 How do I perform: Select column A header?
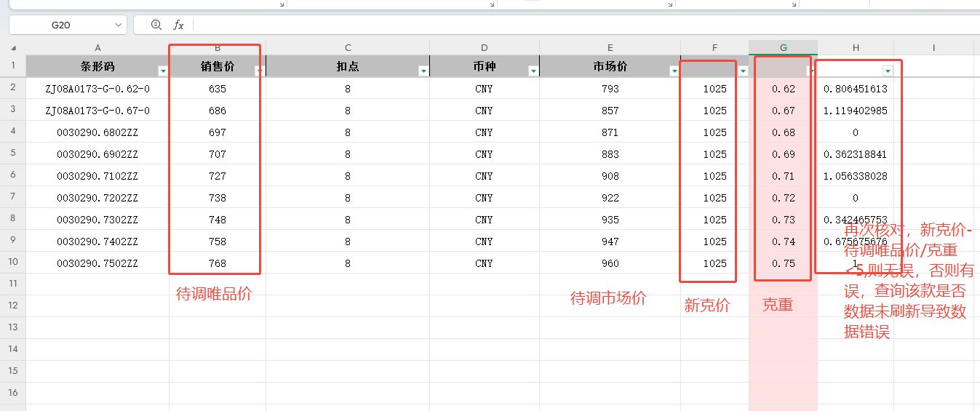point(97,48)
